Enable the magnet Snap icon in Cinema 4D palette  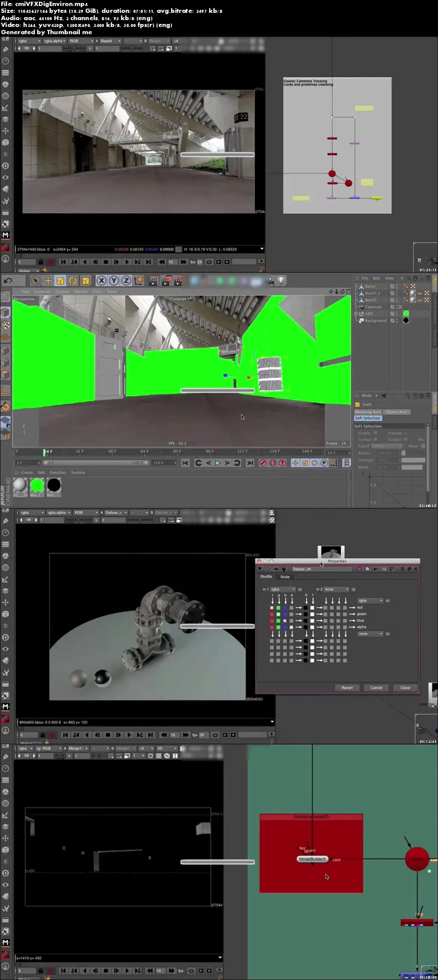6,407
